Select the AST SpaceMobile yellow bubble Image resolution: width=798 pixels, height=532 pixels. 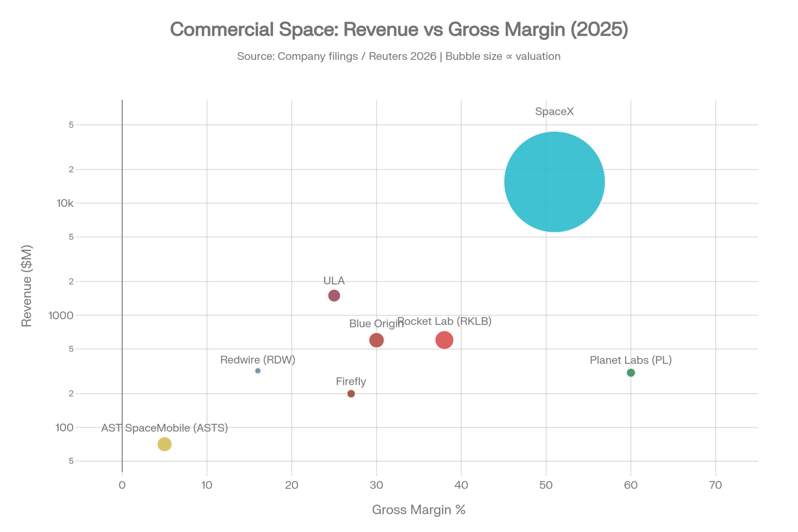click(164, 444)
